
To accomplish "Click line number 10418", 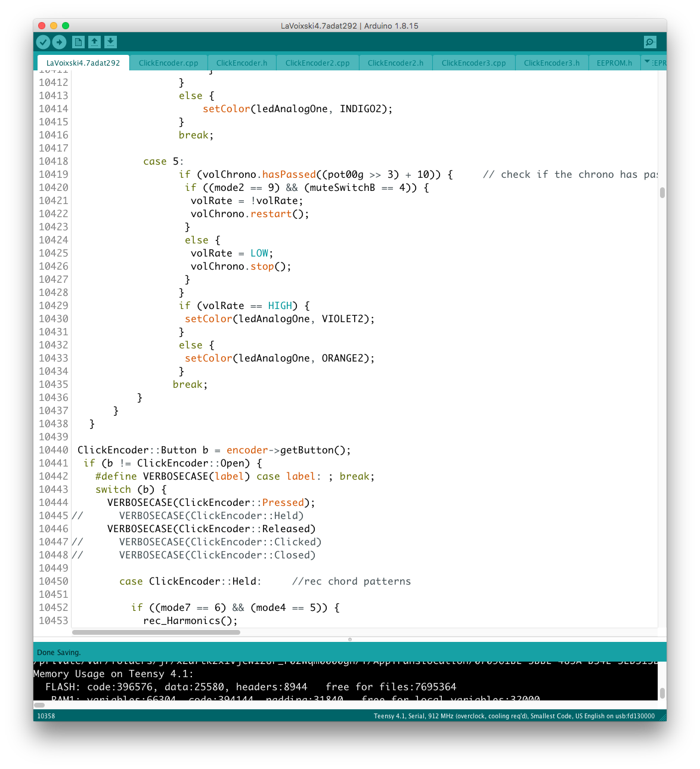I will click(54, 161).
